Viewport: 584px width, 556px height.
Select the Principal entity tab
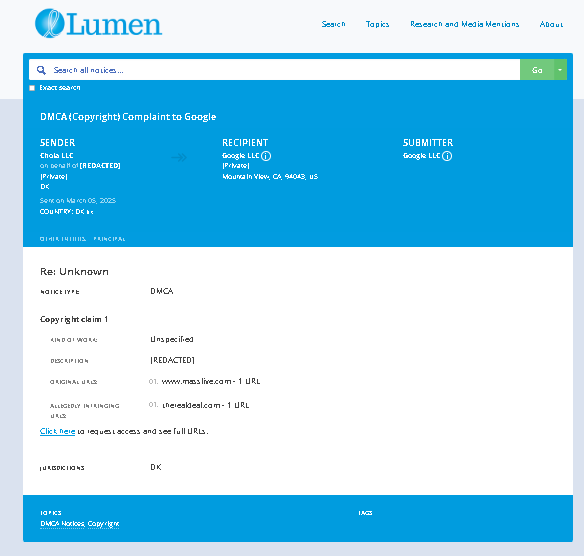pos(109,239)
